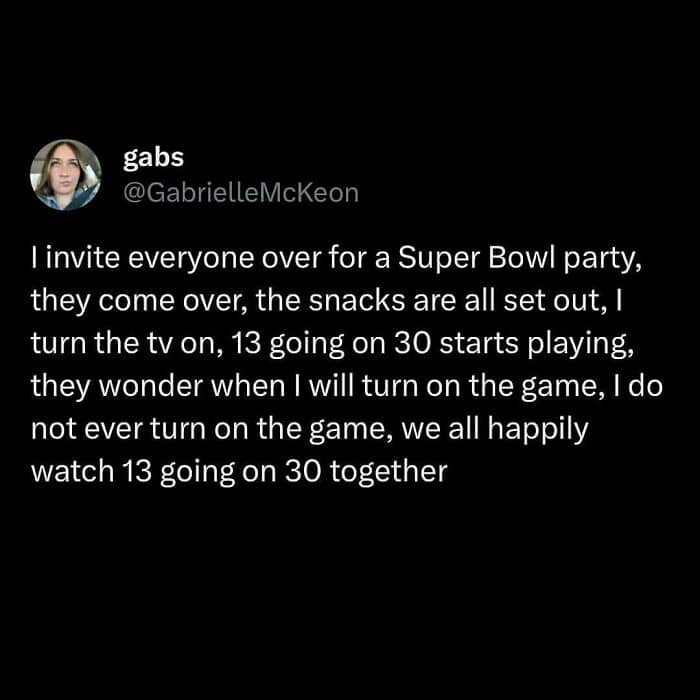Click the word watch in the last line
The width and height of the screenshot is (700, 700).
[x=73, y=472]
